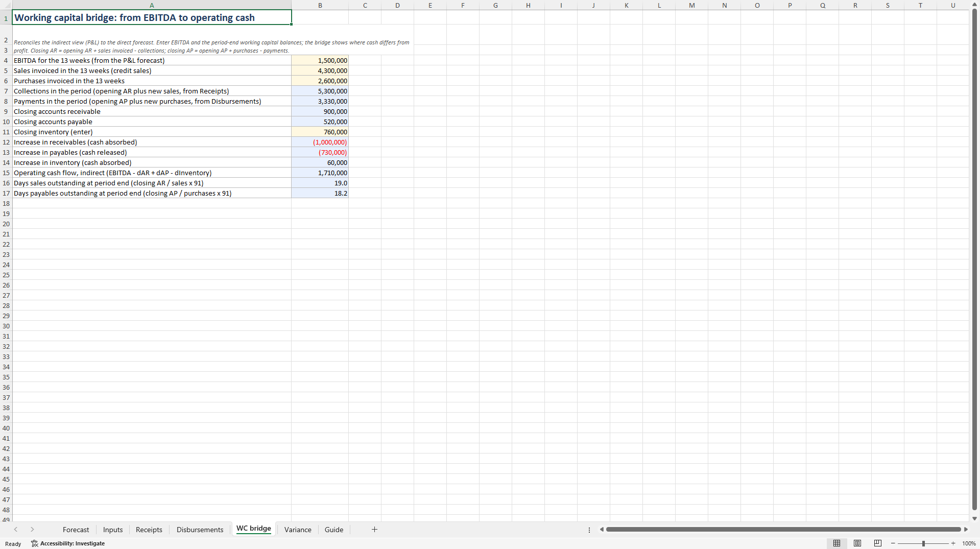Click the horizontal scrollbar thumb
The image size is (980, 549).
pos(783,530)
